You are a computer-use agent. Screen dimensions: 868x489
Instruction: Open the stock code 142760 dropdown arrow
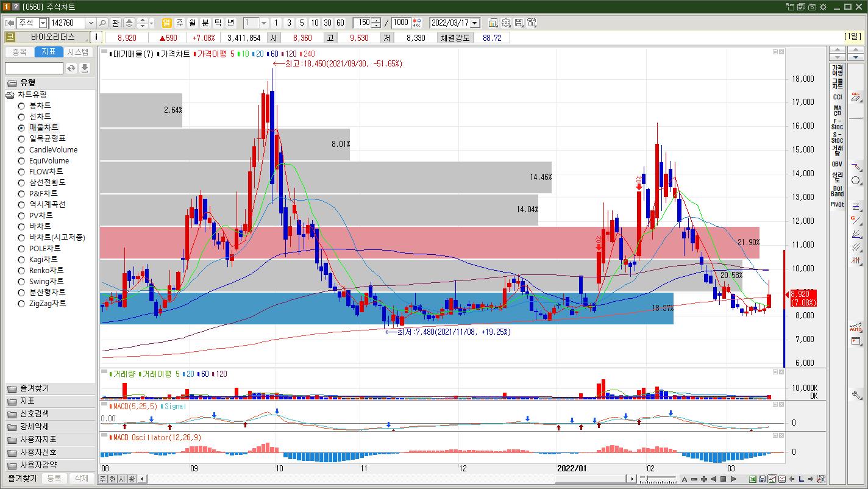[x=91, y=23]
